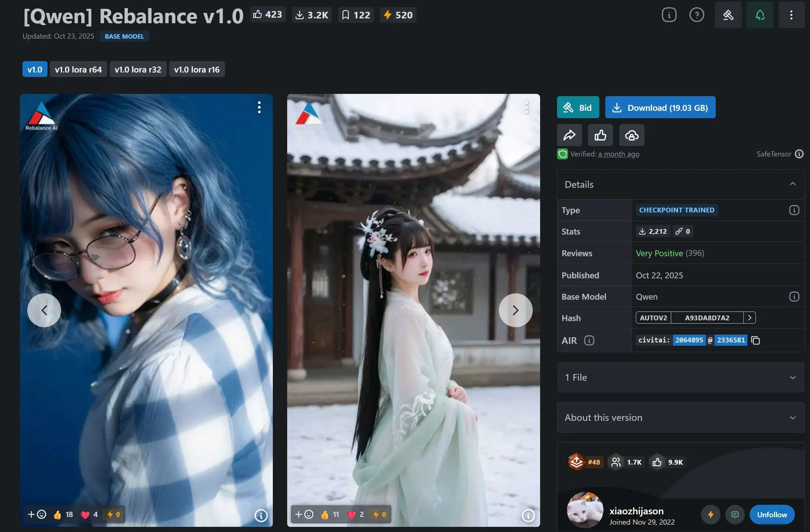Like the model with the thumbs-up icon
This screenshot has width=810, height=532.
click(x=600, y=135)
